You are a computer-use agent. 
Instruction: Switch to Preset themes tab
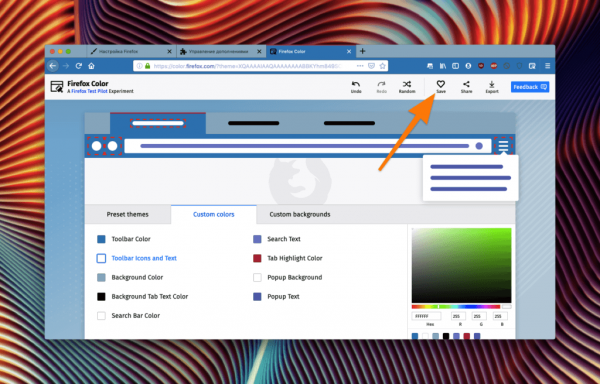coord(127,214)
